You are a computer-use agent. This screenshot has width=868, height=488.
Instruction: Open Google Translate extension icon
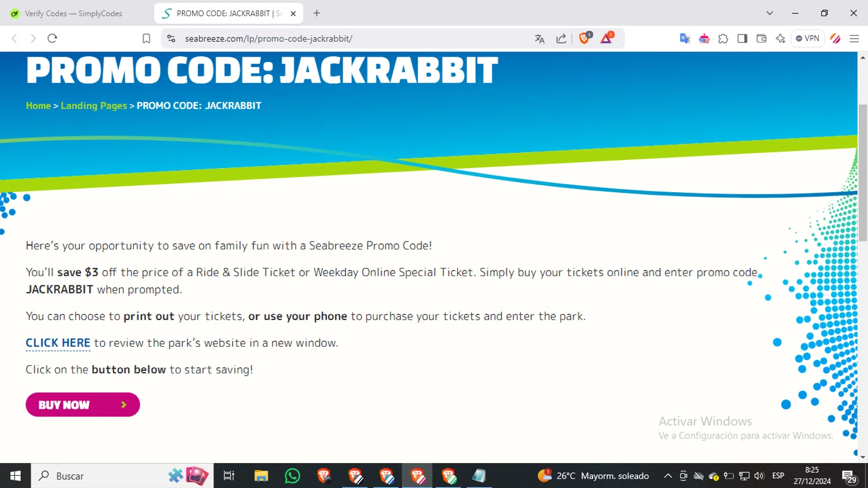click(x=685, y=39)
